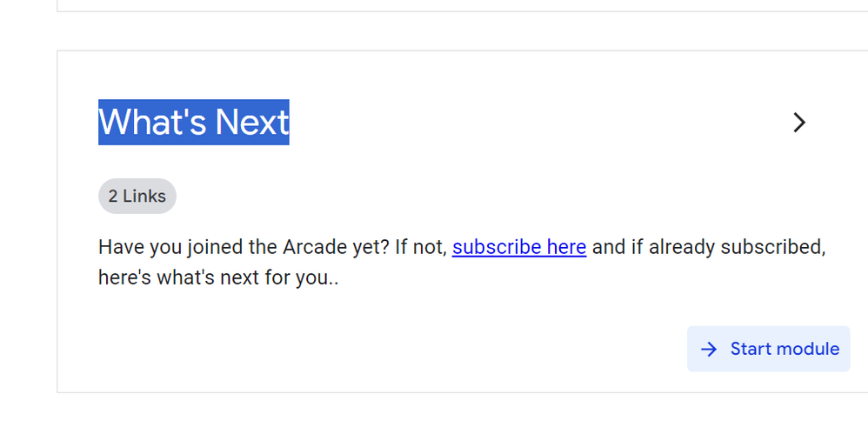The width and height of the screenshot is (868, 421).
Task: Start the What's Next module
Action: click(768, 349)
